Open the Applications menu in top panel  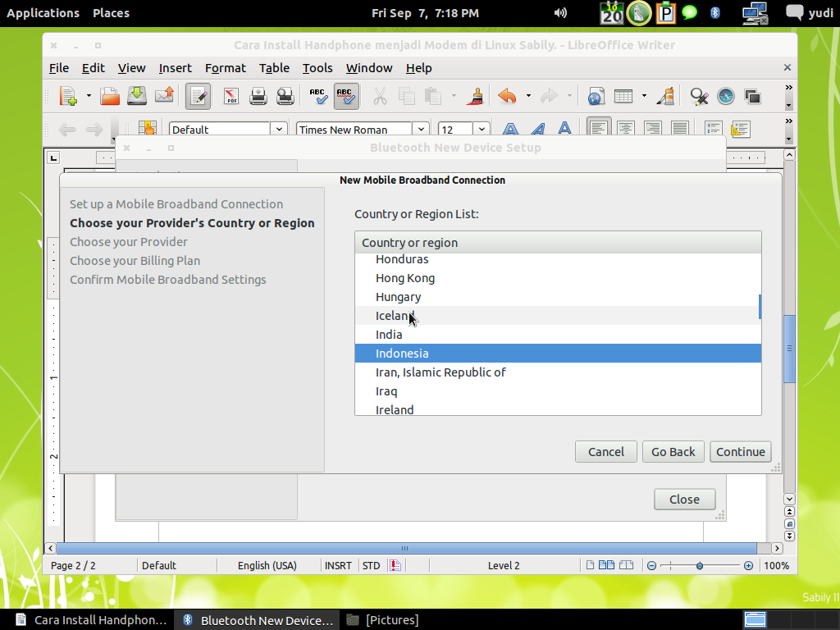click(x=43, y=13)
